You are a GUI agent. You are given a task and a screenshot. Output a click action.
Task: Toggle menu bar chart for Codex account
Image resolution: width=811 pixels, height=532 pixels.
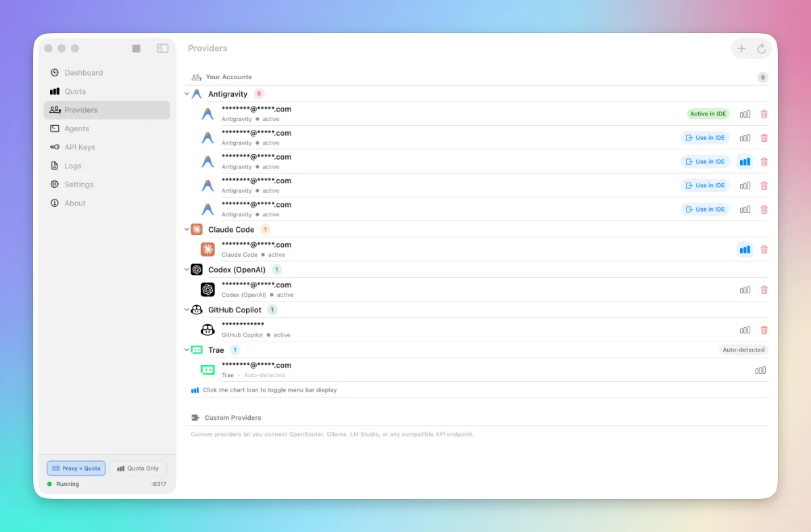pos(745,290)
